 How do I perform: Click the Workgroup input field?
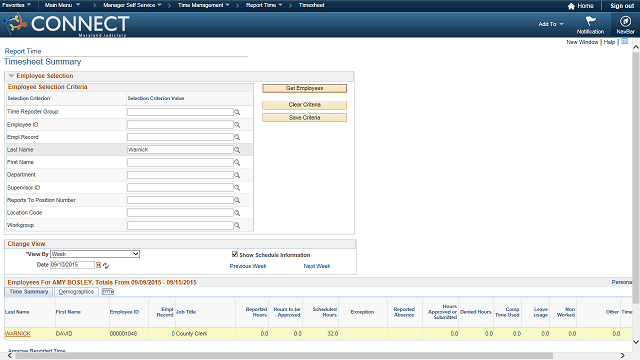tap(180, 225)
